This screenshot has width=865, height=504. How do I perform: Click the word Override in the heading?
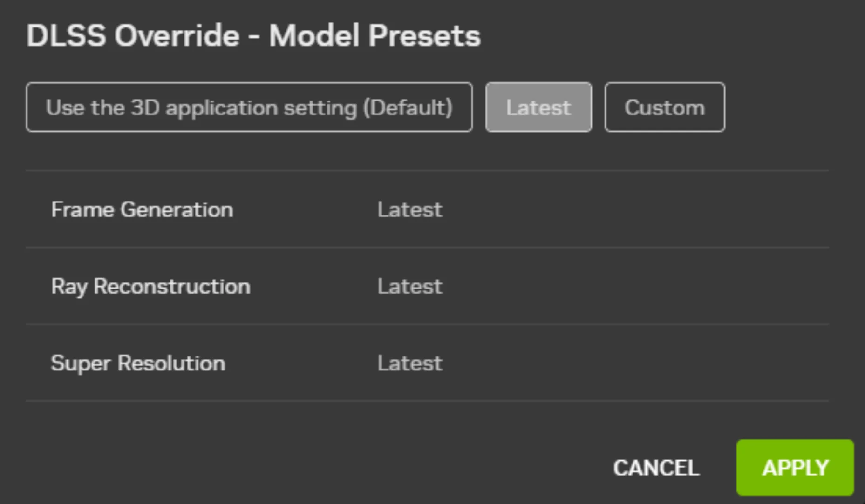[177, 35]
